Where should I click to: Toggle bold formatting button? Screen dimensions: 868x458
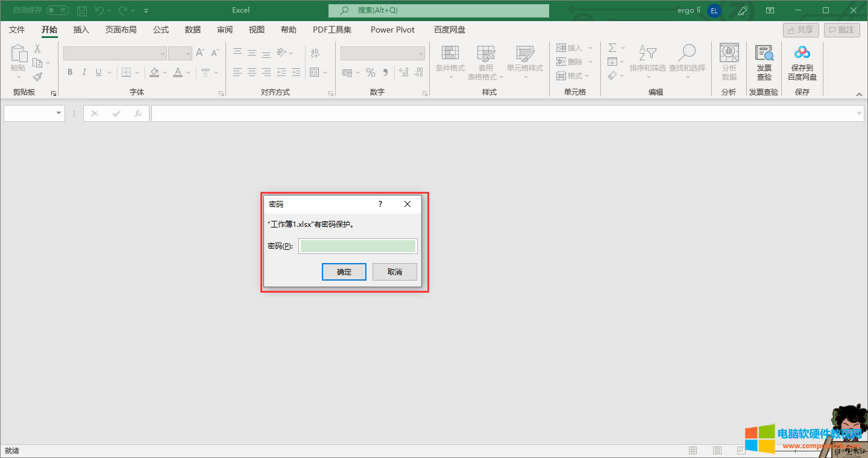[70, 72]
